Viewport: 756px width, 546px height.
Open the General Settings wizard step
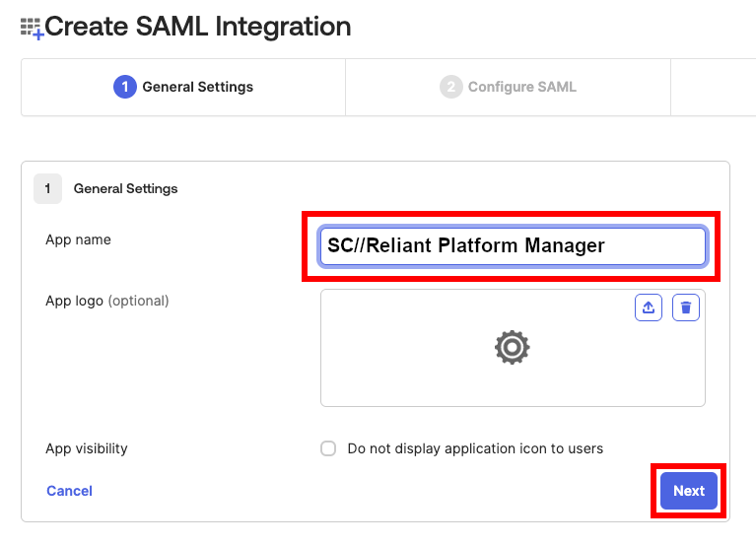click(183, 87)
